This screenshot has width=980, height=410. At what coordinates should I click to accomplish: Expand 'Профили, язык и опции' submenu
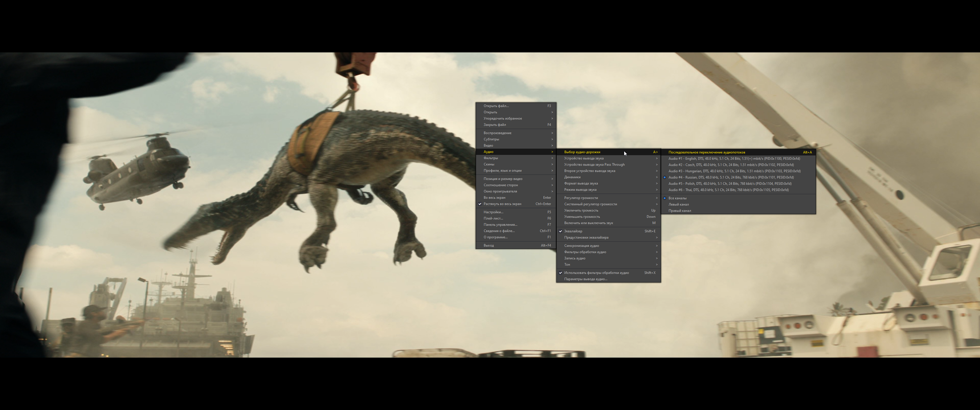pyautogui.click(x=516, y=170)
